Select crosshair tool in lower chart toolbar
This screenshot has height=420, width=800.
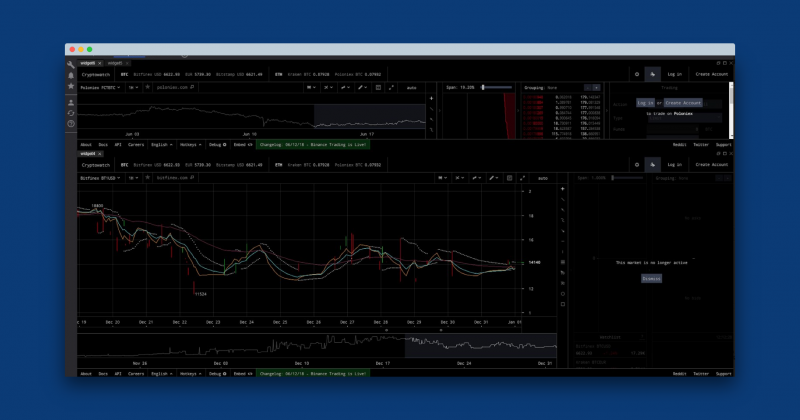click(563, 189)
